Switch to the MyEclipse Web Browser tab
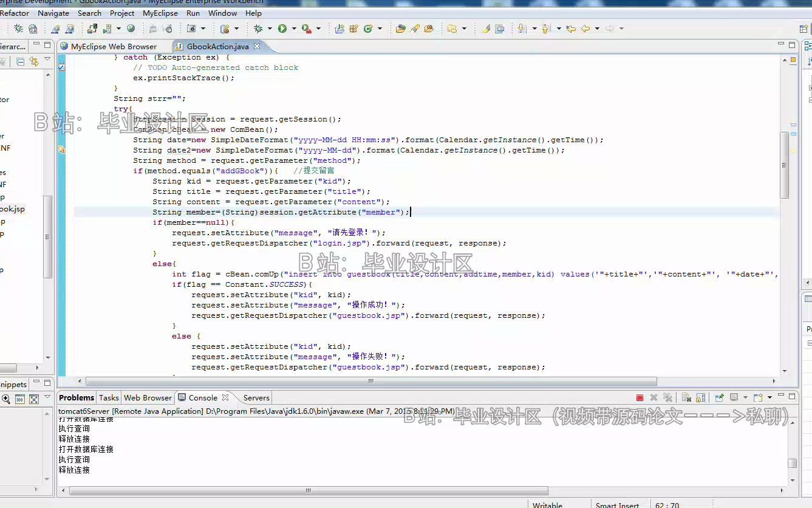 click(108, 46)
